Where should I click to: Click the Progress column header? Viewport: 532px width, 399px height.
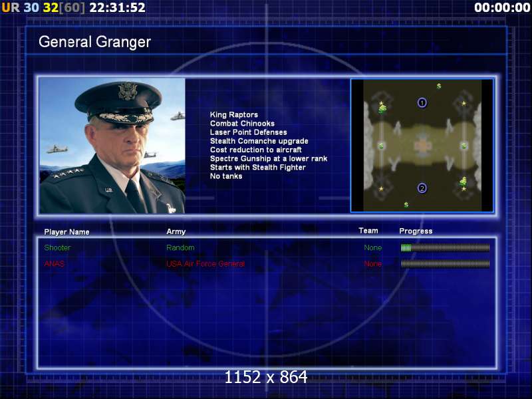pos(416,231)
